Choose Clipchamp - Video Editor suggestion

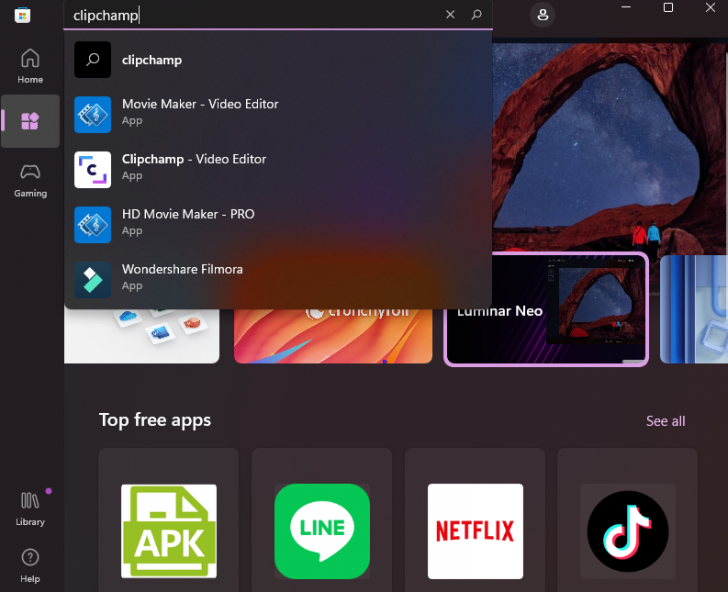(278, 169)
